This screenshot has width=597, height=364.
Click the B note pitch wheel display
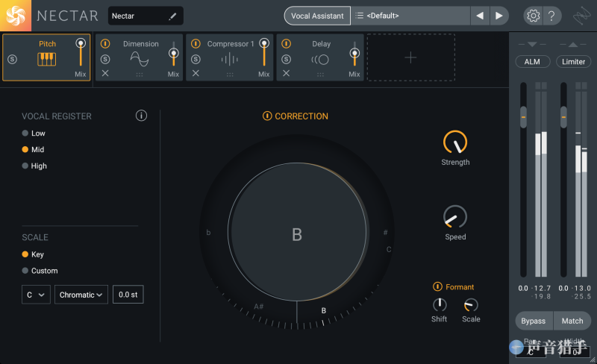297,232
